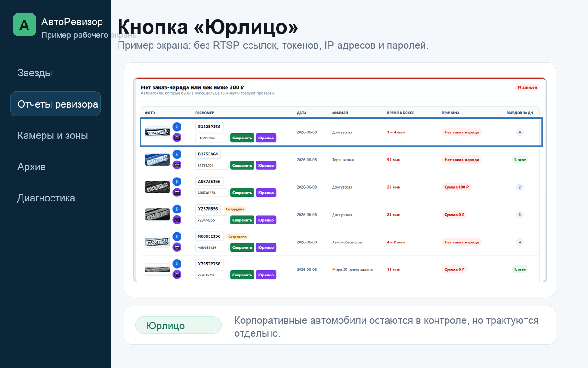Open info icon for plate У237МВ56
This screenshot has height=368, width=588.
pyautogui.click(x=177, y=209)
